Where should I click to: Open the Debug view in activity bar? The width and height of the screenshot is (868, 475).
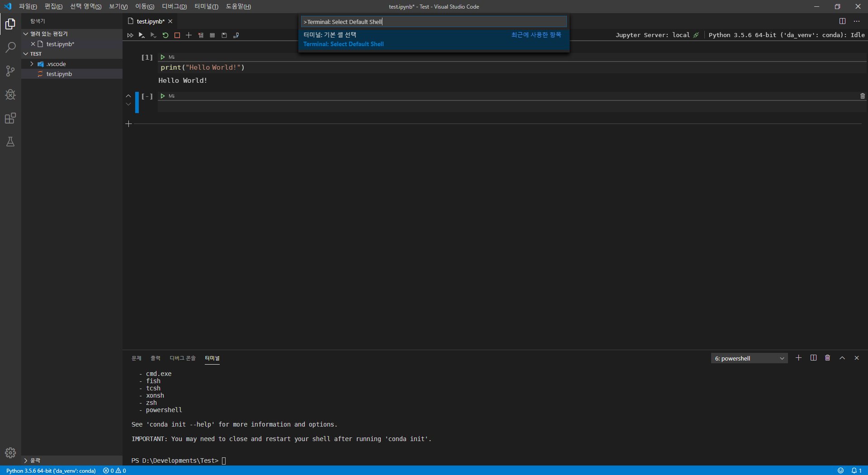click(x=10, y=95)
